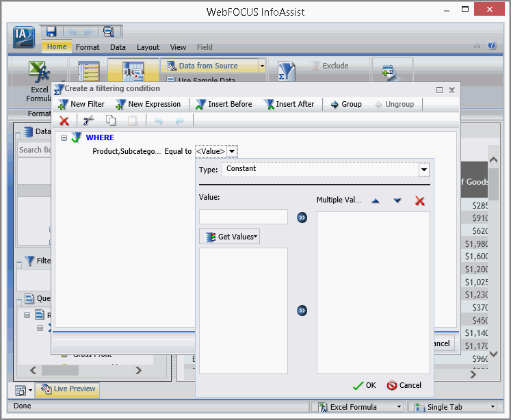Image resolution: width=511 pixels, height=420 pixels.
Task: Collapse the Query panel report node
Action: point(27,315)
